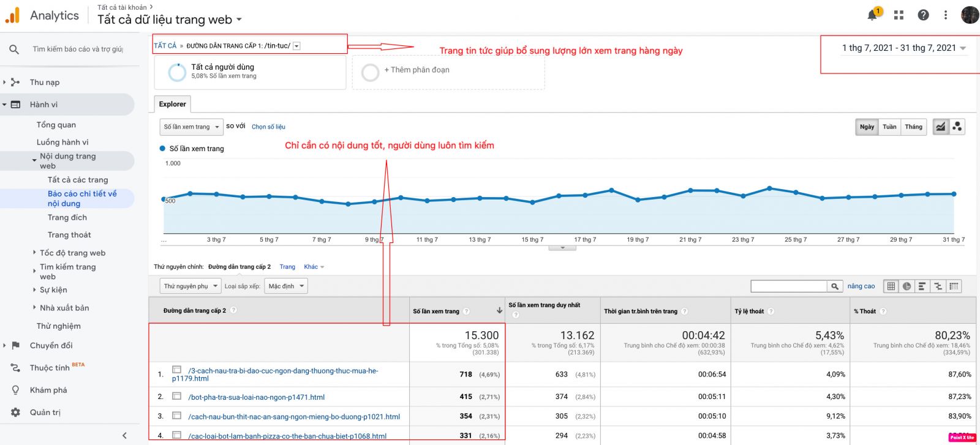Switch chart granularity to Tháng
The image size is (980, 445).
pos(913,127)
